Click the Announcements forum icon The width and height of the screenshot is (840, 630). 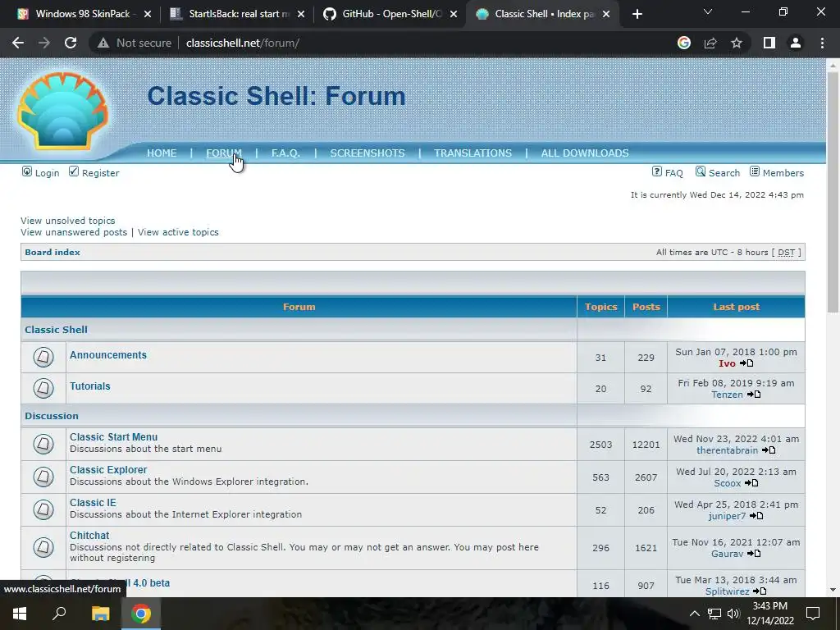[x=43, y=358]
